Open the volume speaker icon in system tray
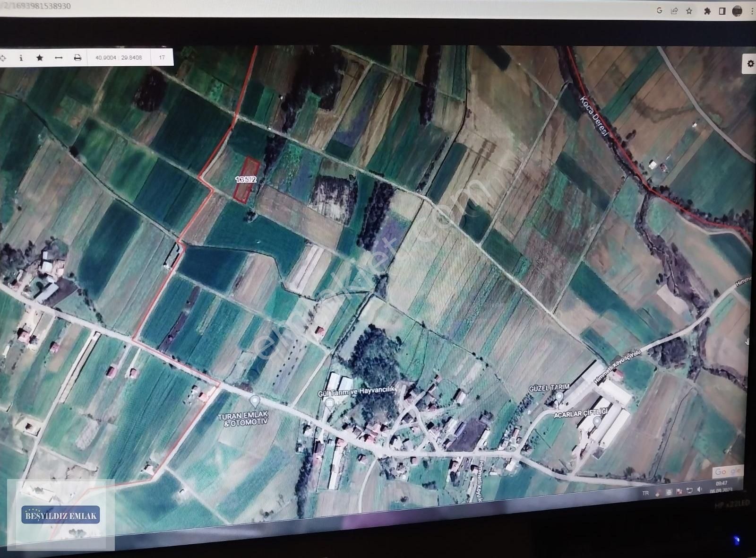The width and height of the screenshot is (756, 558). click(x=700, y=489)
